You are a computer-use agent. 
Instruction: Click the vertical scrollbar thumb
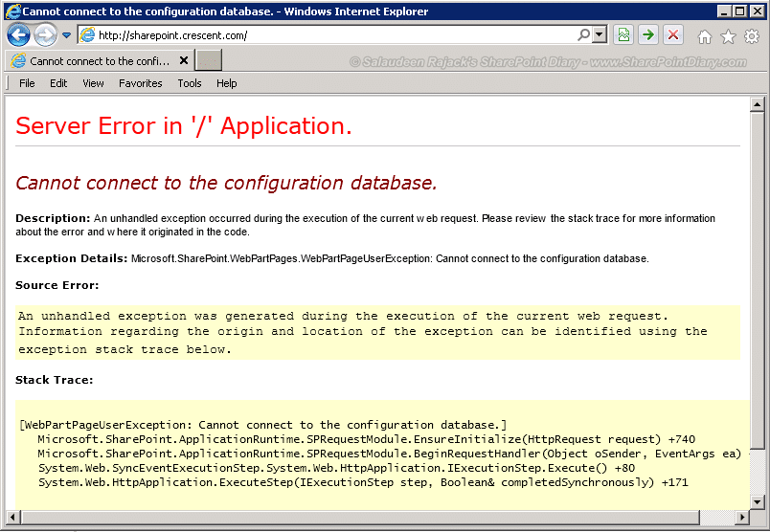[758, 280]
